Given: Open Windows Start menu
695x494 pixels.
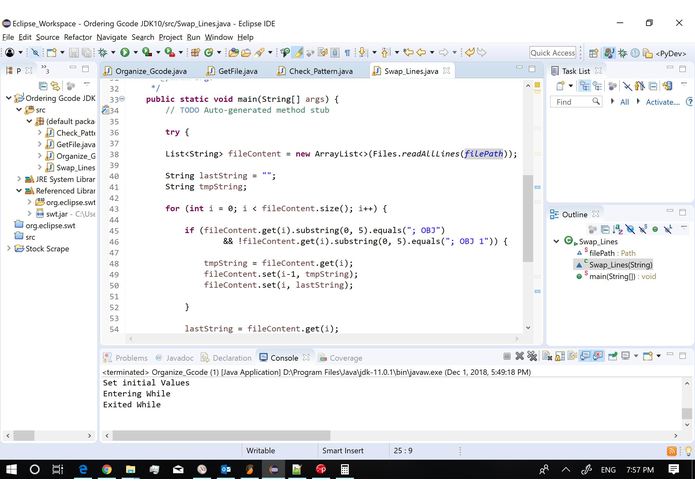Looking at the screenshot, I should point(11,469).
